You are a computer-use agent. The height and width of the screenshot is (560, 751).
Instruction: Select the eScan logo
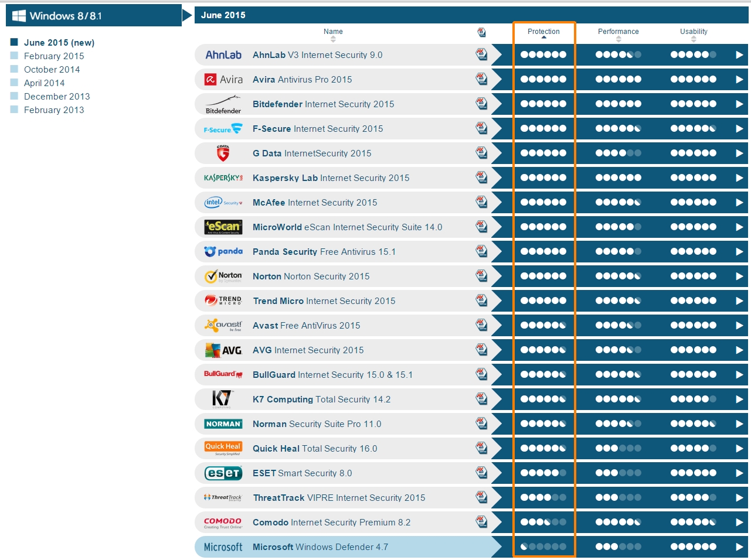click(x=223, y=227)
